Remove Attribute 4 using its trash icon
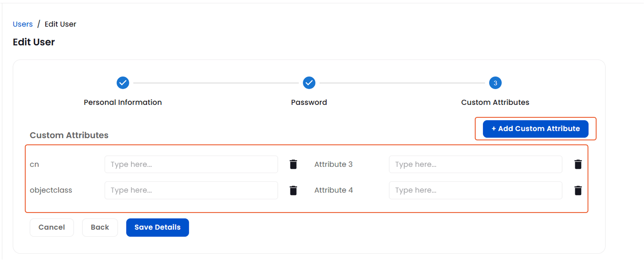 [x=578, y=190]
